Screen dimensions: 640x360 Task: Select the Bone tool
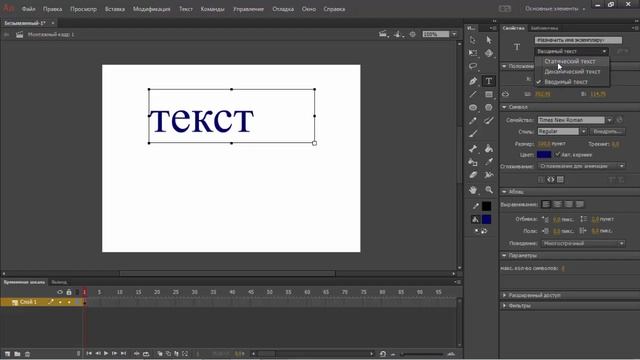[473, 149]
